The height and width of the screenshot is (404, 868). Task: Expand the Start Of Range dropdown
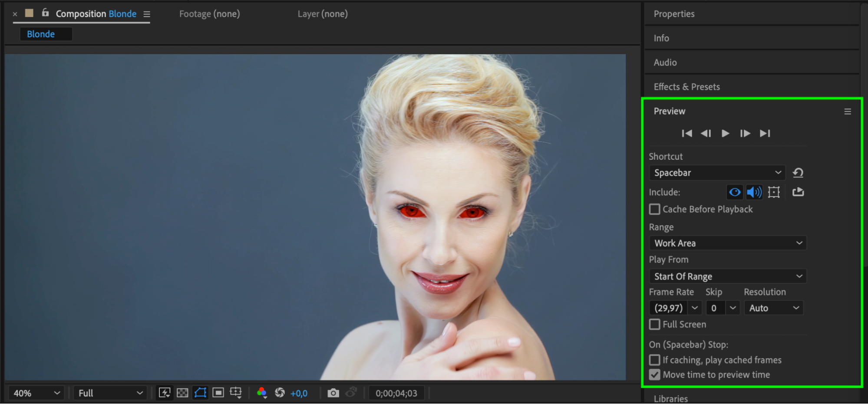727,276
